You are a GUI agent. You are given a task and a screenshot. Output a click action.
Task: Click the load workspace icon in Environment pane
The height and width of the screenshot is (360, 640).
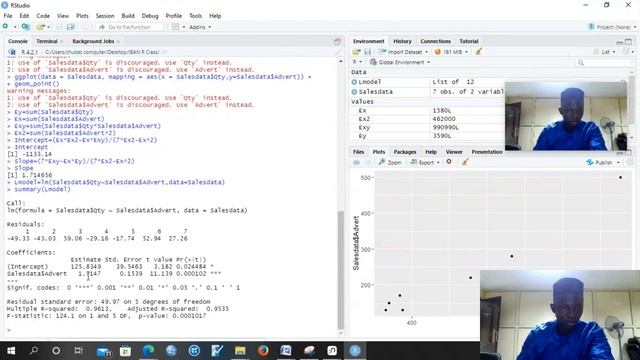356,52
